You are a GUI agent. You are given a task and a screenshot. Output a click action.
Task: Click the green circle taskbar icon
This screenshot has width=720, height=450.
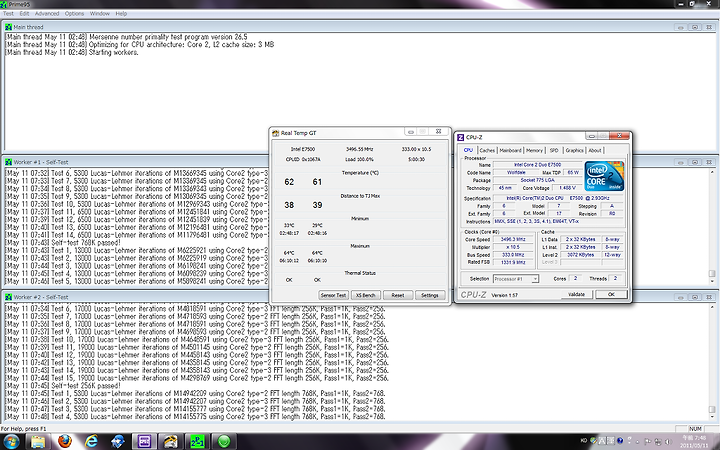pyautogui.click(x=224, y=442)
